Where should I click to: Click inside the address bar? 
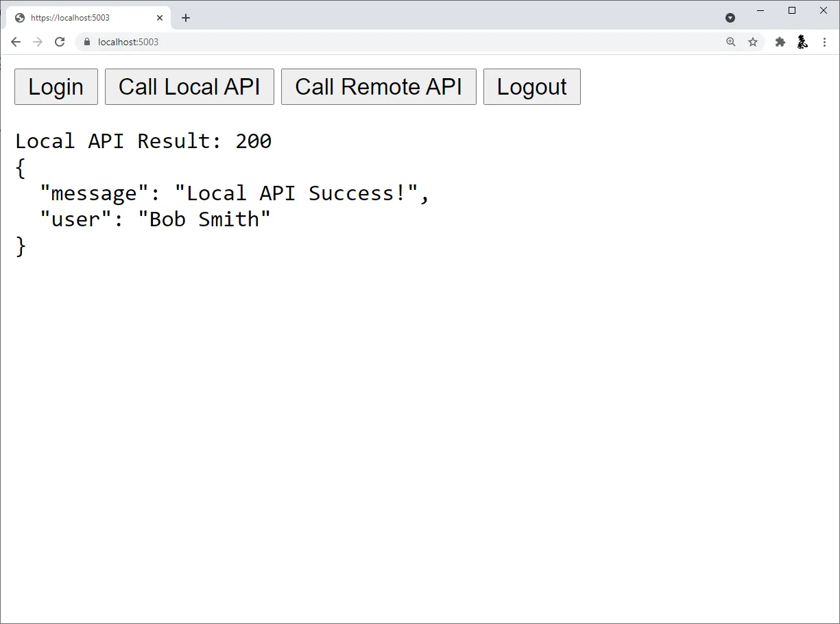coord(274,42)
